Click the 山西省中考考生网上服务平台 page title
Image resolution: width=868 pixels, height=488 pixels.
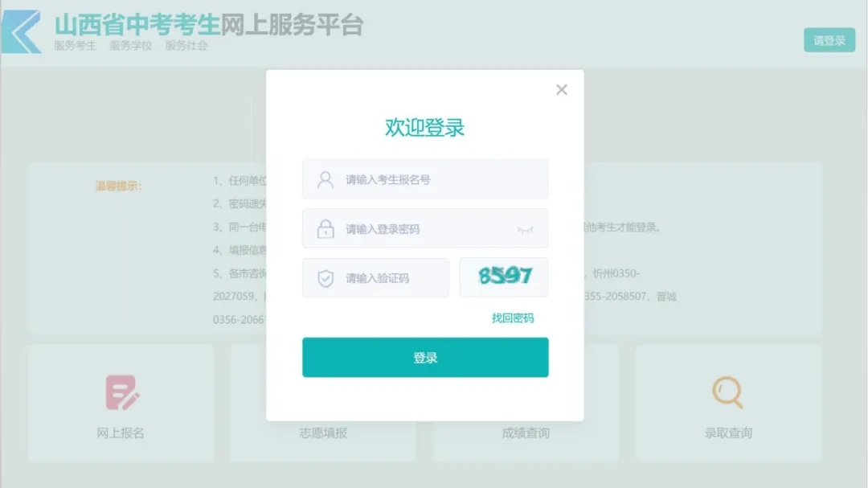tap(209, 24)
